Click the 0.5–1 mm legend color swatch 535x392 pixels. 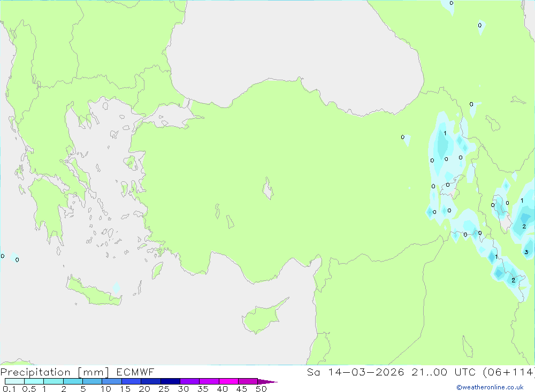(34, 381)
